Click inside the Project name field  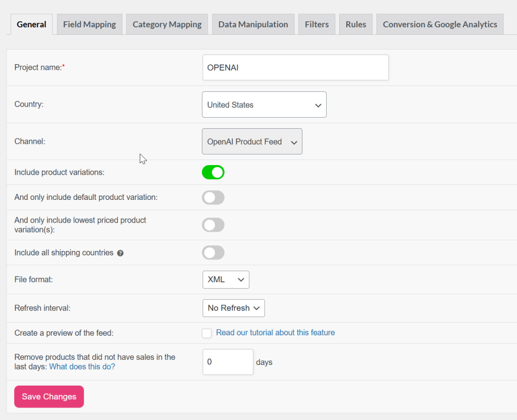295,67
